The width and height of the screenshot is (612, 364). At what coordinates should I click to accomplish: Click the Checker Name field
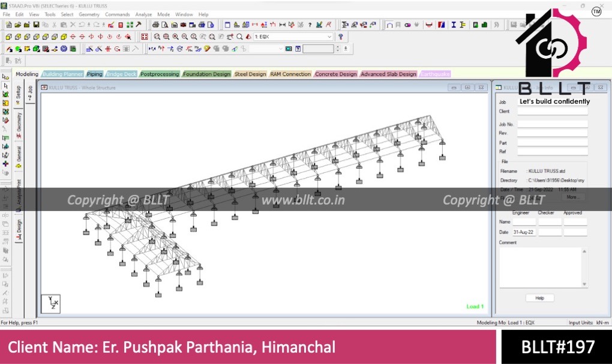click(x=550, y=222)
